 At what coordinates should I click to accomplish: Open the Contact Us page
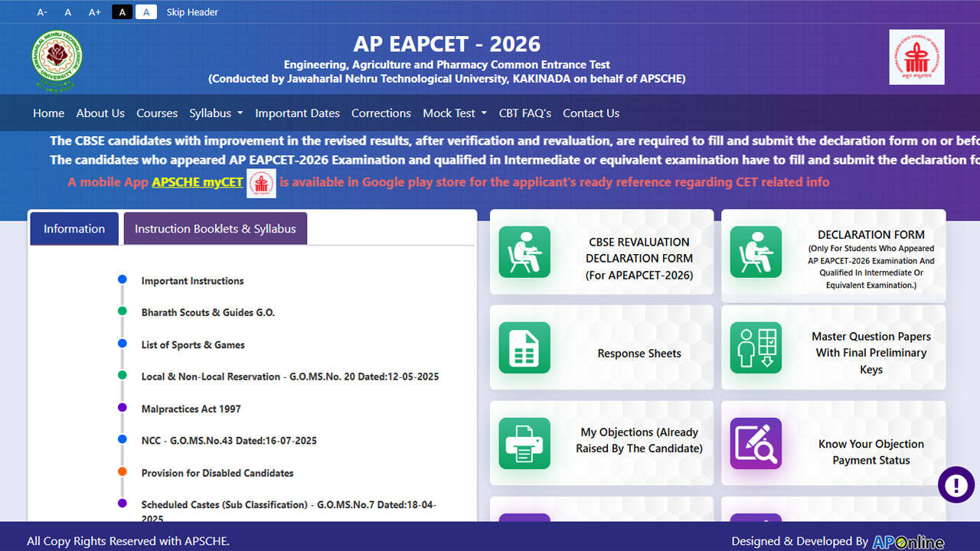click(x=591, y=113)
